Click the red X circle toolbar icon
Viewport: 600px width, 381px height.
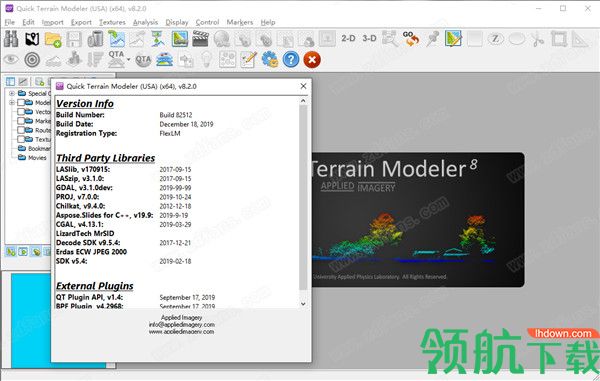click(x=312, y=60)
